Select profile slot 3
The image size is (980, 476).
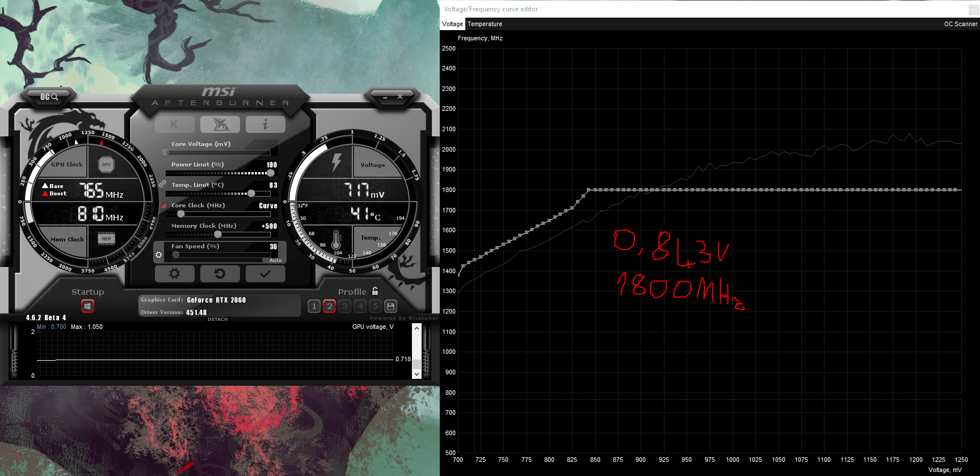pyautogui.click(x=344, y=306)
